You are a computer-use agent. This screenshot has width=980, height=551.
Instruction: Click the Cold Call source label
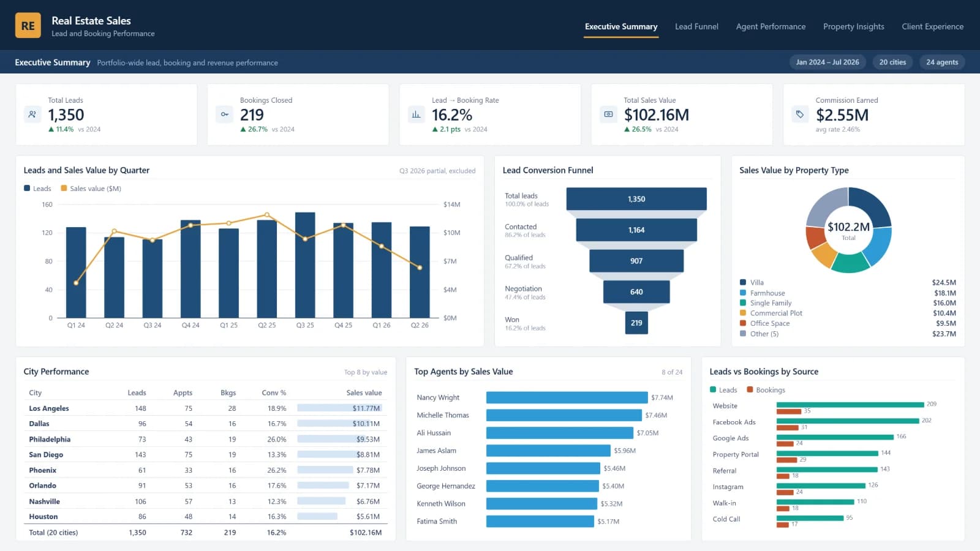726,519
